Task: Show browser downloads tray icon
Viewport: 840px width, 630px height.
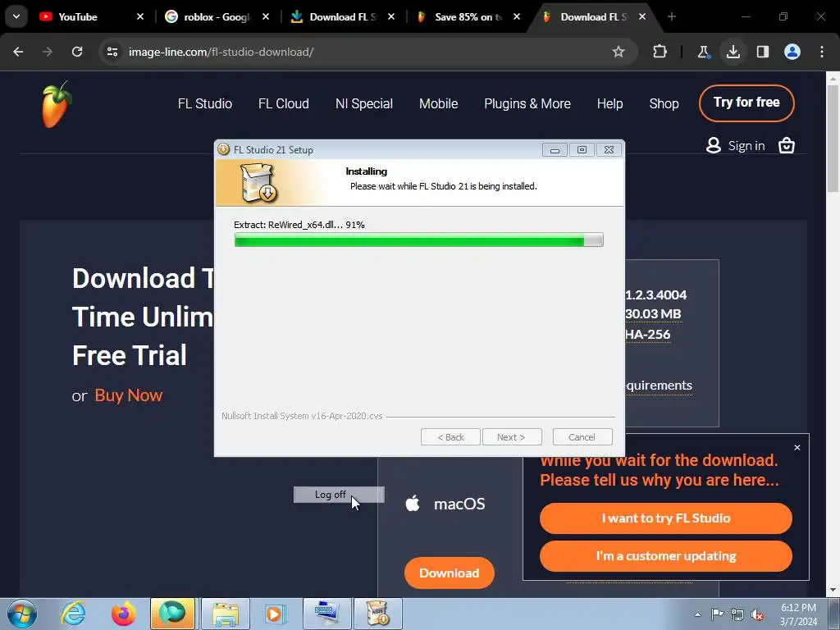Action: pos(733,52)
